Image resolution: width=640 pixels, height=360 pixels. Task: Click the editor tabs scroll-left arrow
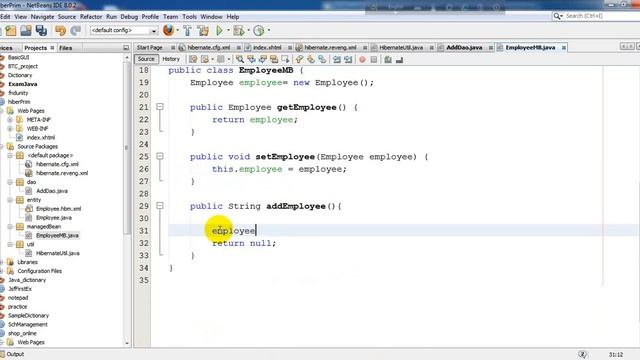tap(623, 47)
